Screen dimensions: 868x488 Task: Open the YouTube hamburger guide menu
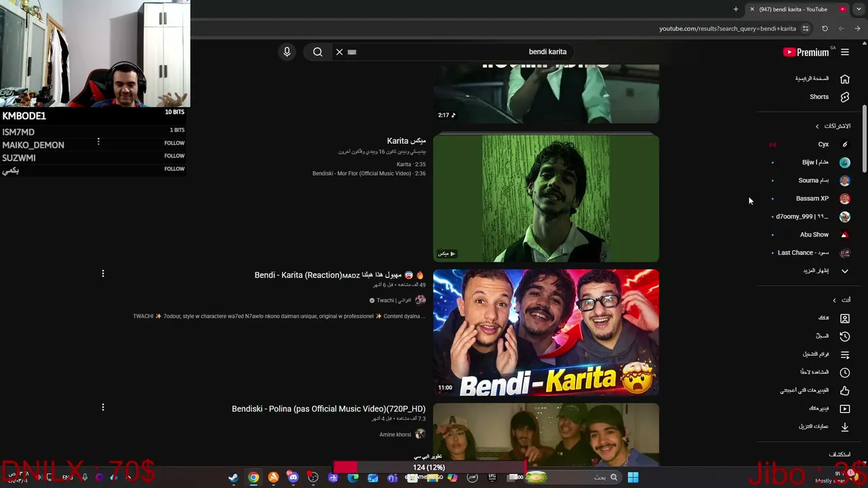tap(845, 52)
